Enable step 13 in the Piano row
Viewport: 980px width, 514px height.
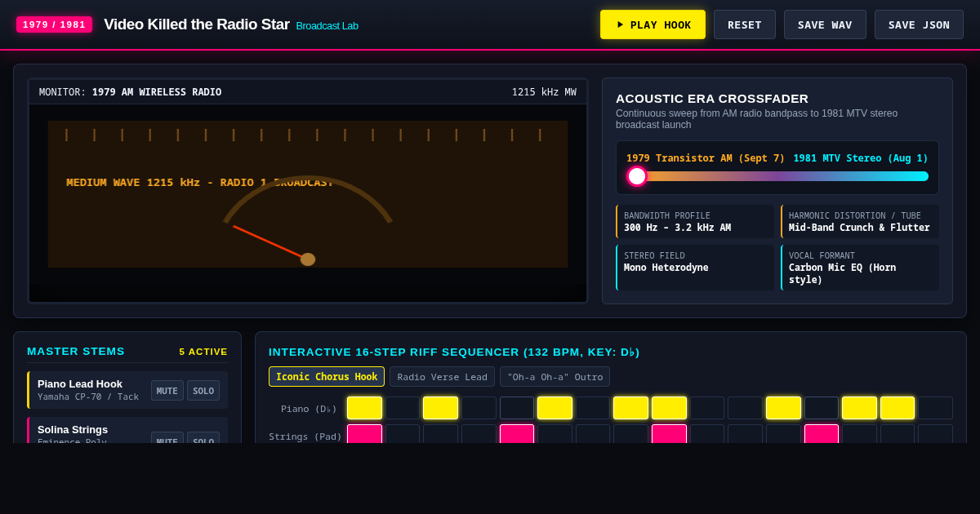pyautogui.click(x=822, y=408)
